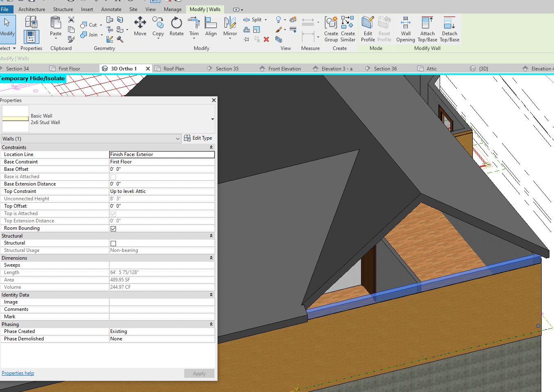Open the Wall Opening tool
This screenshot has height=392, width=554.
coord(405,29)
